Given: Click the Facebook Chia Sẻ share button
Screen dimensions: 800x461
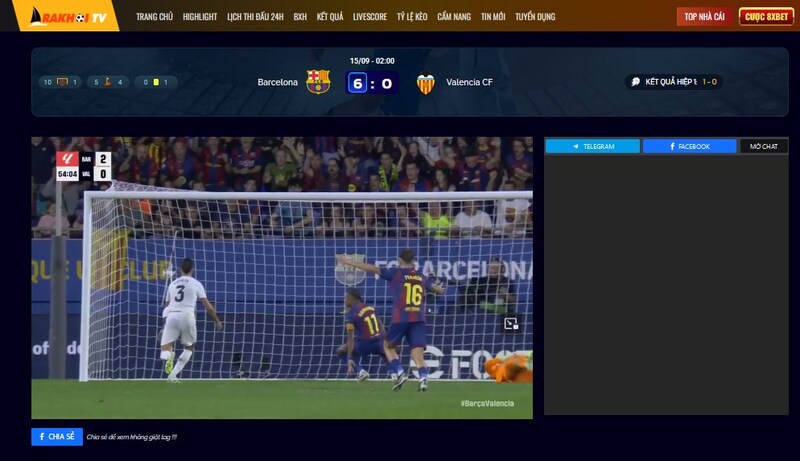Looking at the screenshot, I should [x=57, y=436].
